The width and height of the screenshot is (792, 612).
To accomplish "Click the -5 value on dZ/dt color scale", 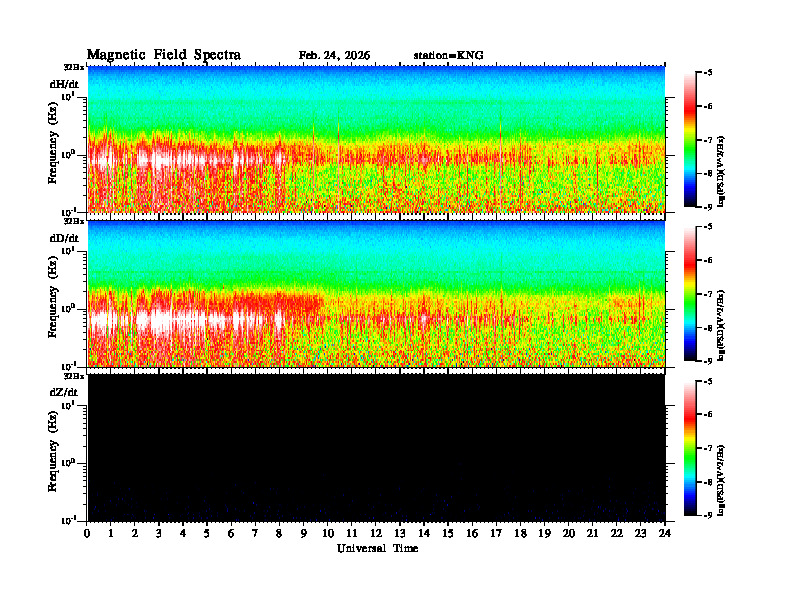I will 708,381.
